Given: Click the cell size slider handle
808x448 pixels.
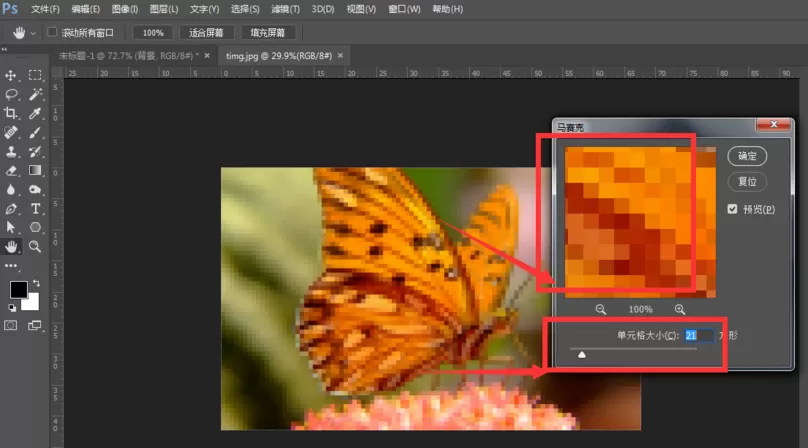Looking at the screenshot, I should [582, 355].
